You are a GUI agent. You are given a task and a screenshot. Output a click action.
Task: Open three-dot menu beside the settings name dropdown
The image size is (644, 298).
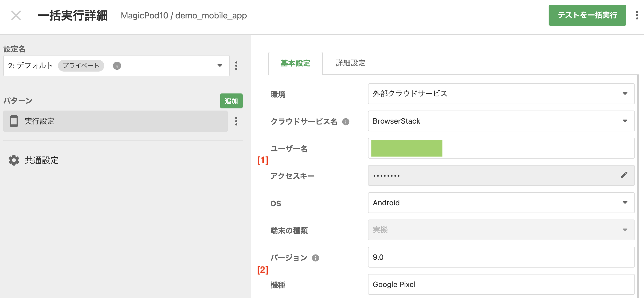coord(236,66)
